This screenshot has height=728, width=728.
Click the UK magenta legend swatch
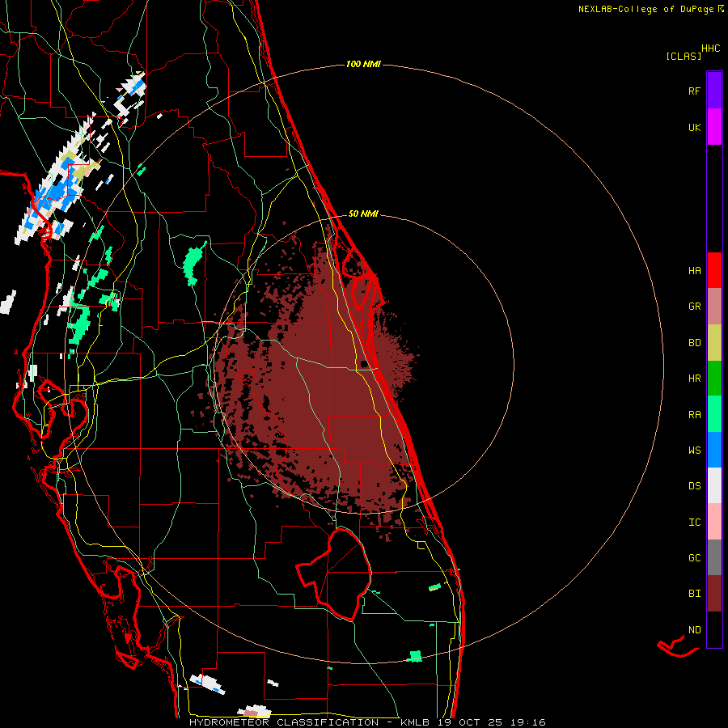tap(714, 127)
